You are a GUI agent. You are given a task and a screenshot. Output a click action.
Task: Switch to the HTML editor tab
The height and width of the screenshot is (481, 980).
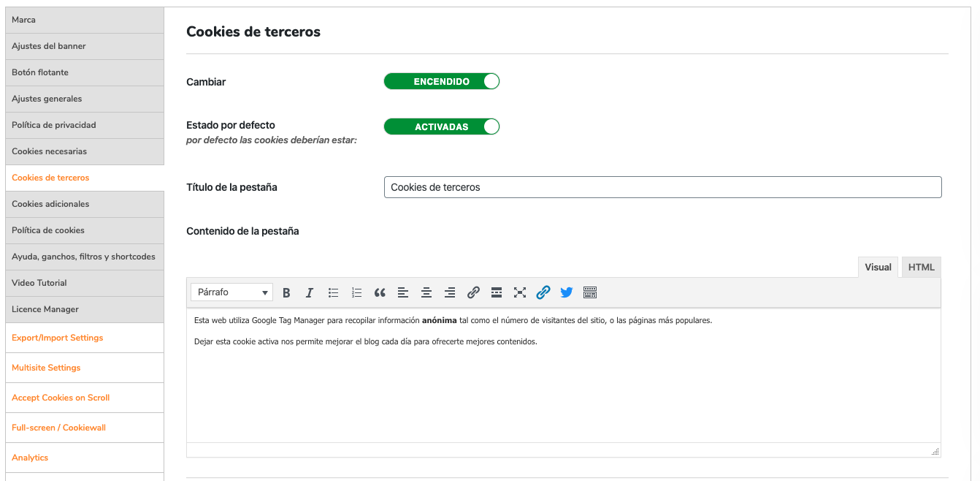[x=921, y=268]
